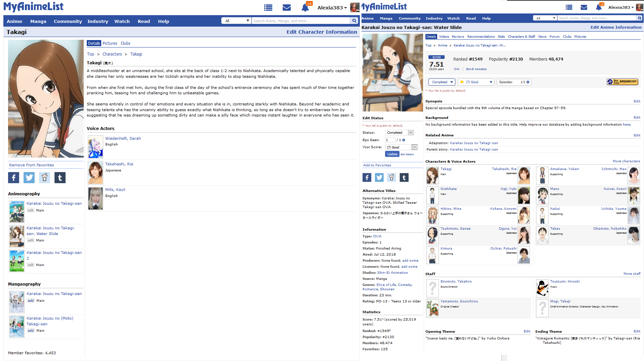Share Water Slide on Twitter
This screenshot has height=361, width=644.
[x=379, y=177]
